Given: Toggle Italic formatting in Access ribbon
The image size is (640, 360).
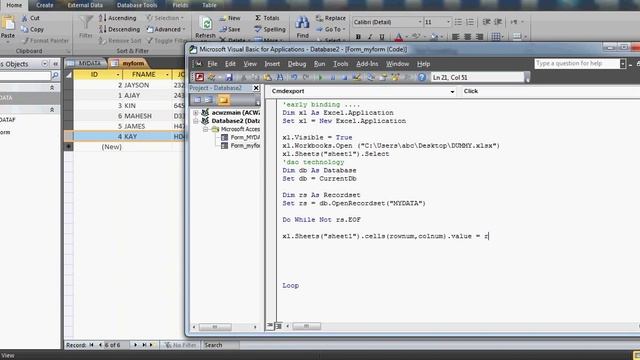Looking at the screenshot, I should [x=370, y=37].
